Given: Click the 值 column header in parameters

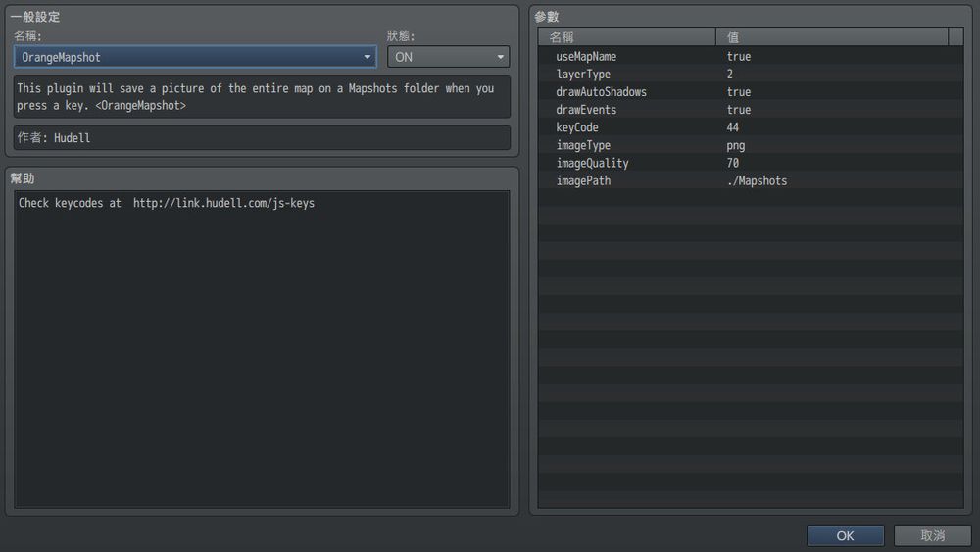Looking at the screenshot, I should 831,37.
